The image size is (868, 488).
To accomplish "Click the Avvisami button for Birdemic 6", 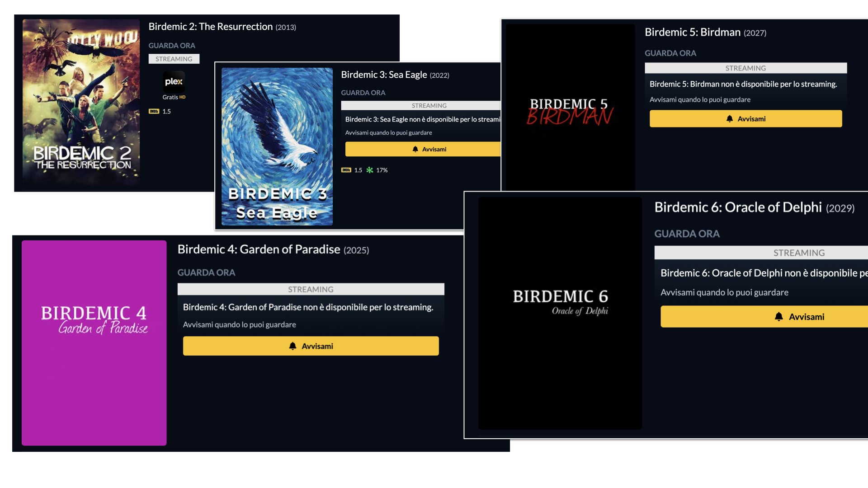I will point(764,316).
